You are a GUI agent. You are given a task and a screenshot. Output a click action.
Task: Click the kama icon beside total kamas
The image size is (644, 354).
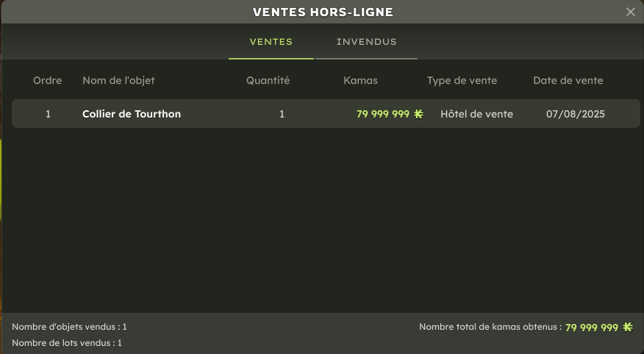click(x=628, y=327)
